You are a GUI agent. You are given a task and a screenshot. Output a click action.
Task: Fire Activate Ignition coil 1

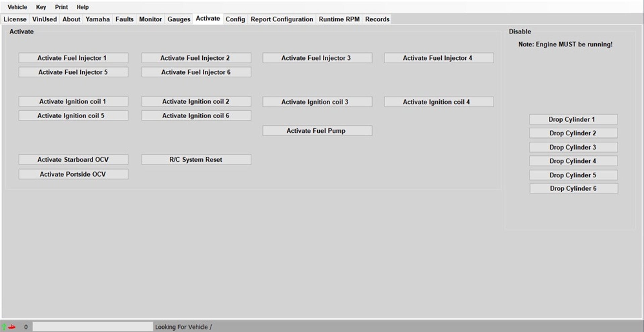point(73,101)
